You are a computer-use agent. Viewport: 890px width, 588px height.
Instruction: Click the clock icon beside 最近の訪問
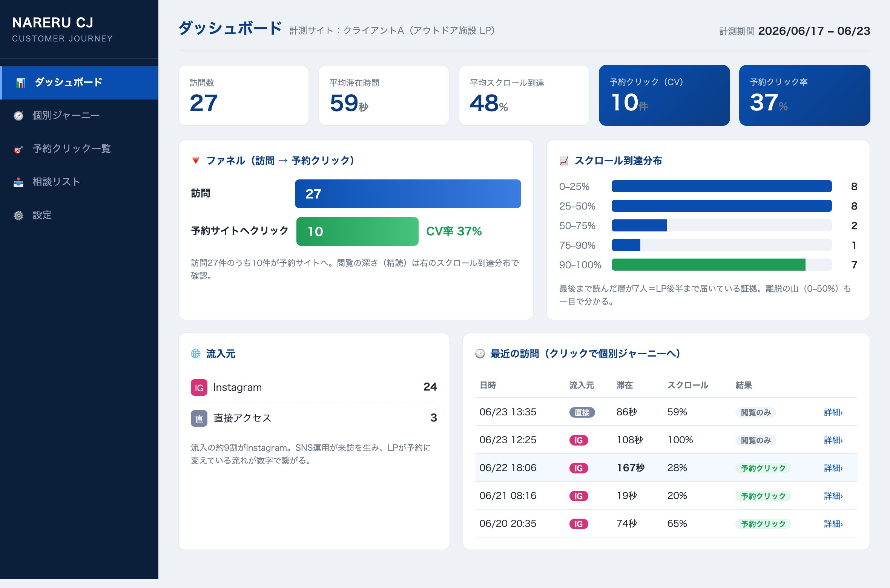480,354
